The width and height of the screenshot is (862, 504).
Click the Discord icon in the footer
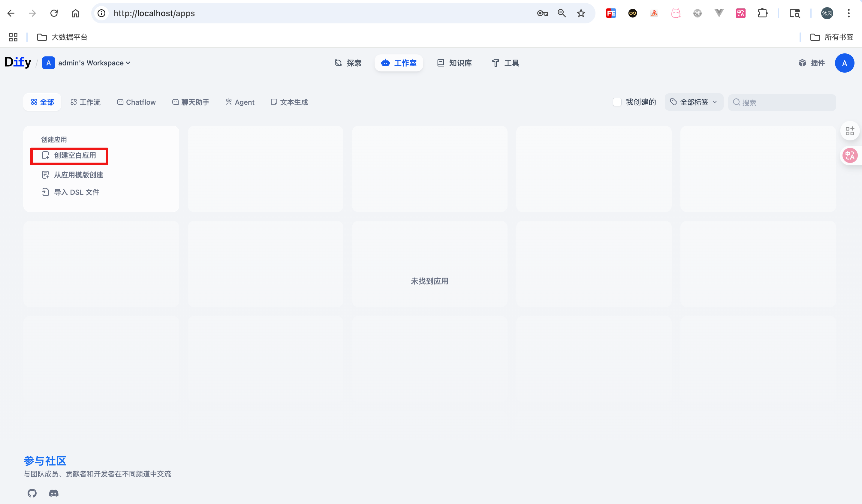click(53, 493)
